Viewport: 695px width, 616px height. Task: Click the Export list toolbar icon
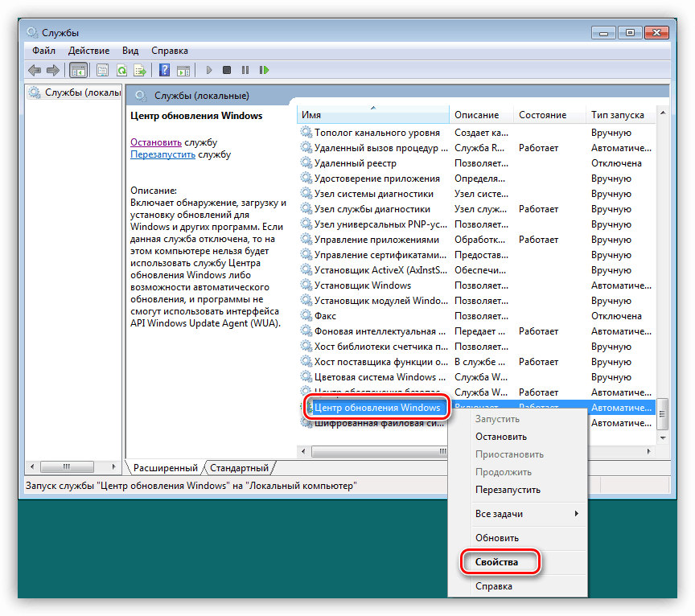click(140, 70)
